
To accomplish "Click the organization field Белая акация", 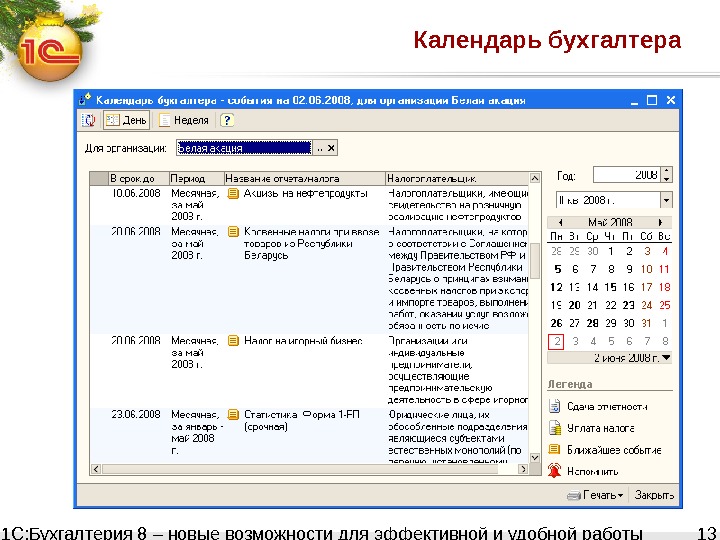I will 244,148.
